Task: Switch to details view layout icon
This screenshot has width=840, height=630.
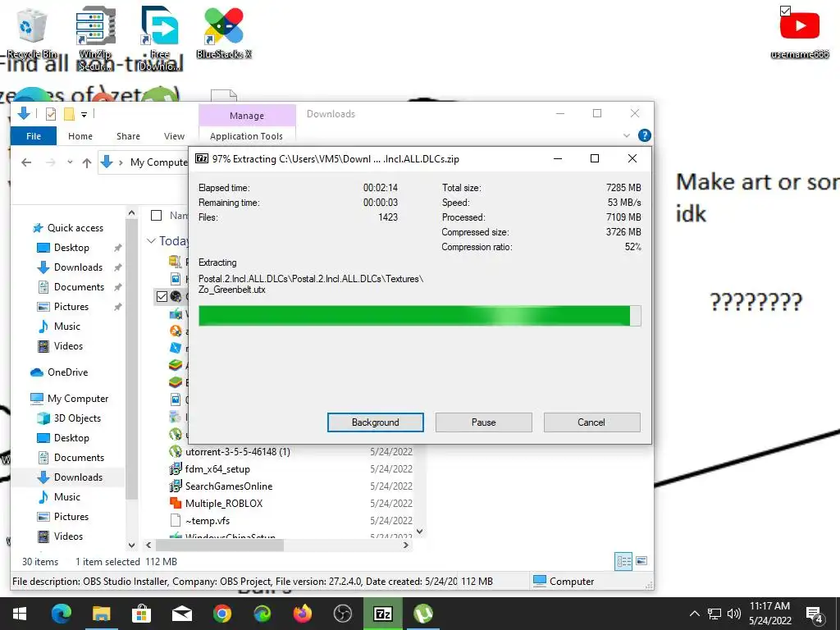Action: click(623, 561)
